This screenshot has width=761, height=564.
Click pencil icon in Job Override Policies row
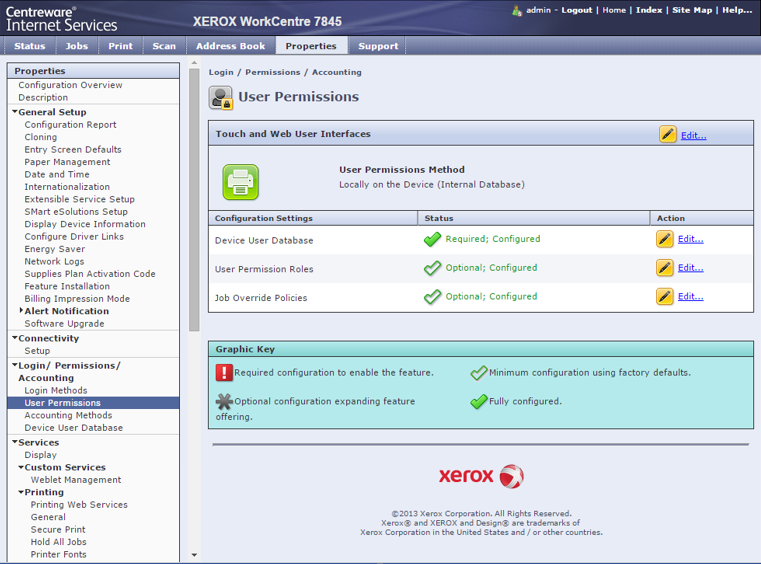coord(664,297)
